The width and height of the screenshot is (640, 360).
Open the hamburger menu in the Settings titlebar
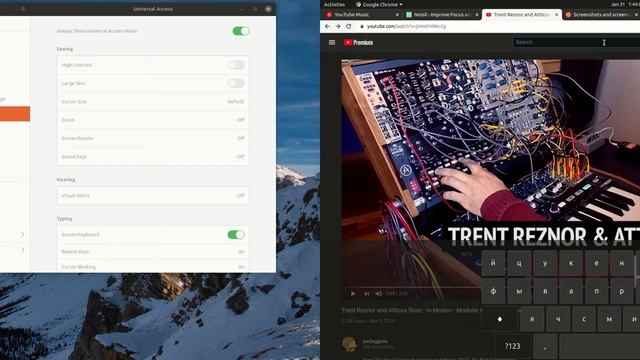click(23, 9)
